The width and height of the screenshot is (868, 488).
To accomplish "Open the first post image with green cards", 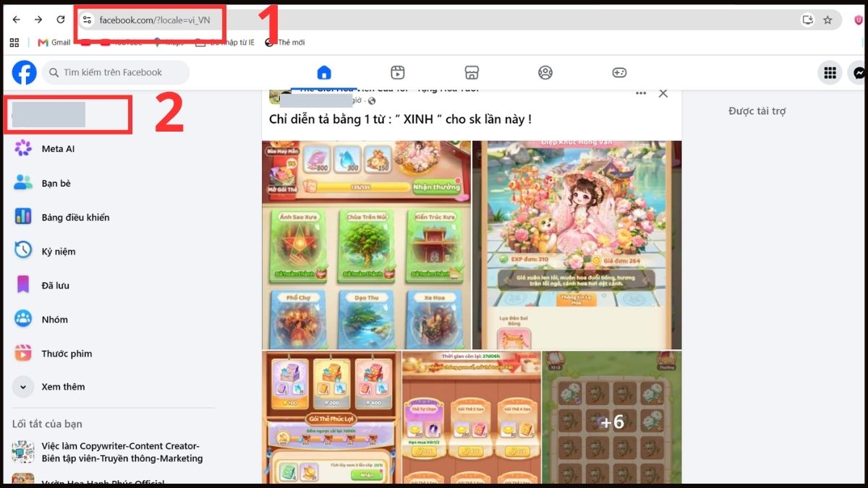I will point(366,245).
